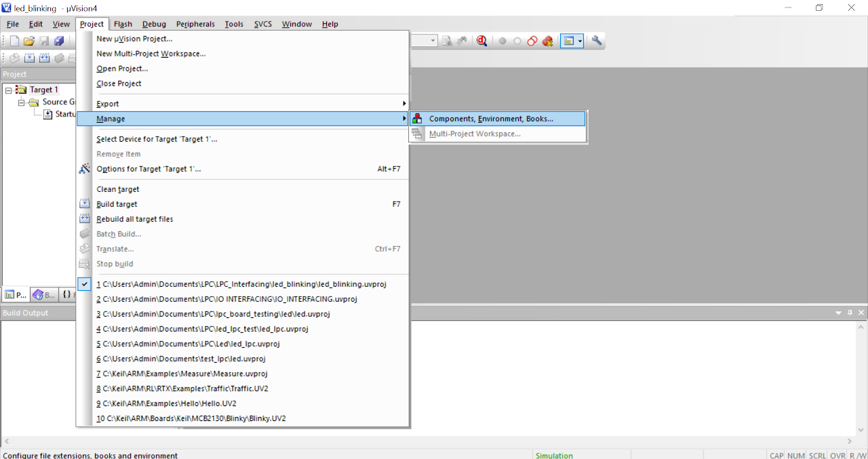Viewport: 868px width, 459px height.
Task: Switch to the Functions braces panel tab
Action: [x=68, y=295]
